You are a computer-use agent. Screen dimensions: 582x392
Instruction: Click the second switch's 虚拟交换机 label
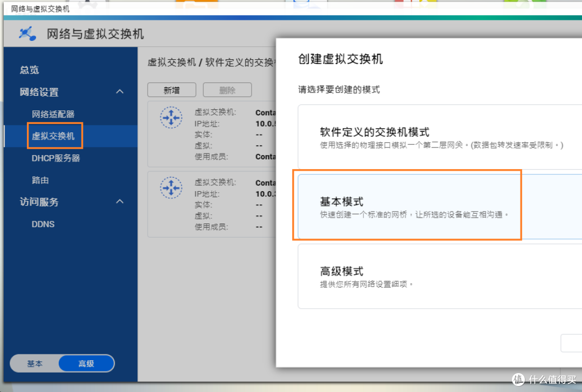click(215, 182)
